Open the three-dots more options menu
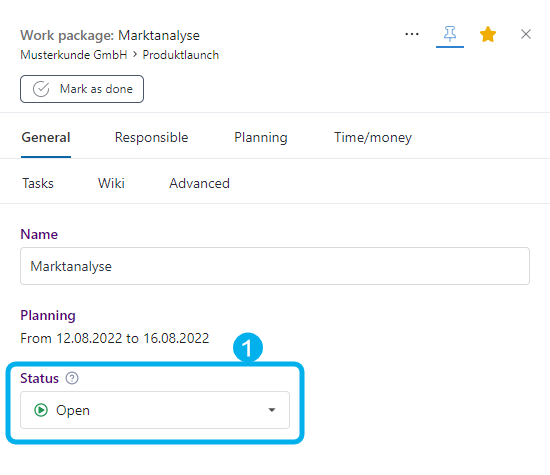The image size is (550, 475). click(412, 34)
